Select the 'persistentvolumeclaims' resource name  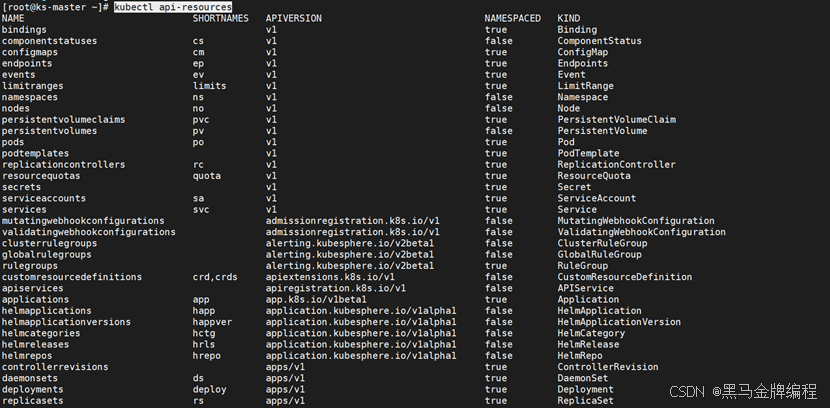pos(64,120)
